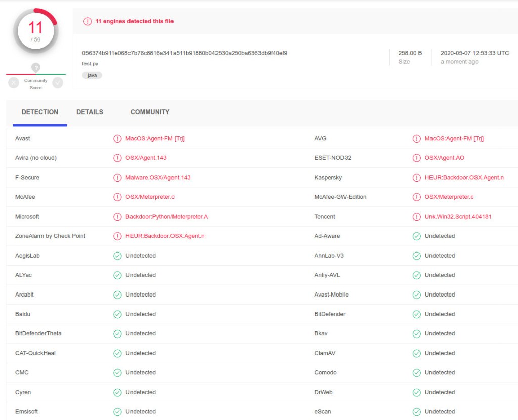This screenshot has width=518, height=420.
Task: Click the java tag label
Action: point(92,75)
